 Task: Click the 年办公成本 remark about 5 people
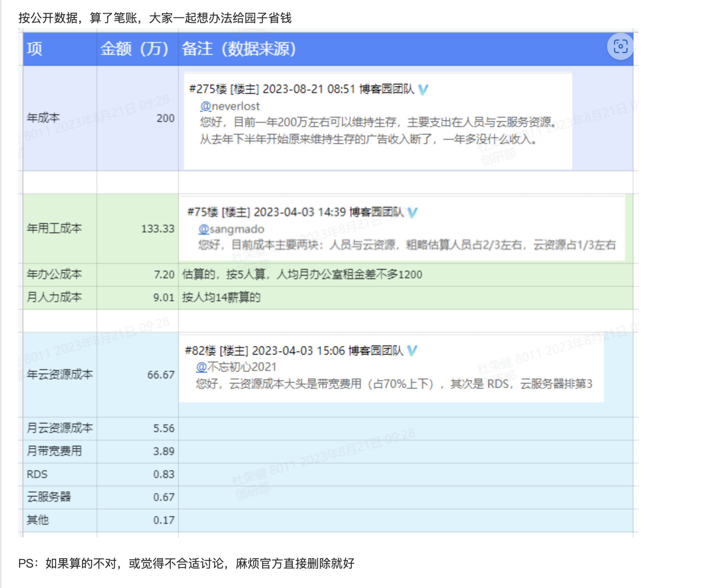(x=302, y=274)
